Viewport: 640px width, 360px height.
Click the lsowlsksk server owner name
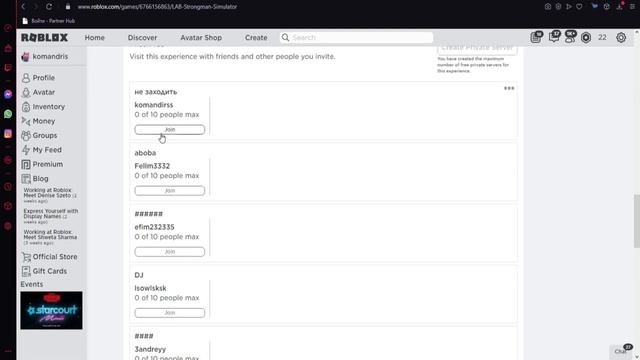click(151, 288)
